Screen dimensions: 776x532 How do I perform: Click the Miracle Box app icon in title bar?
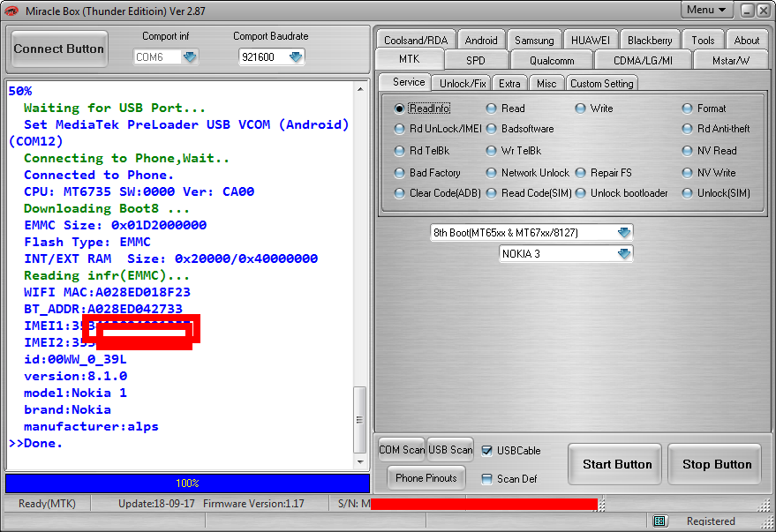11,11
